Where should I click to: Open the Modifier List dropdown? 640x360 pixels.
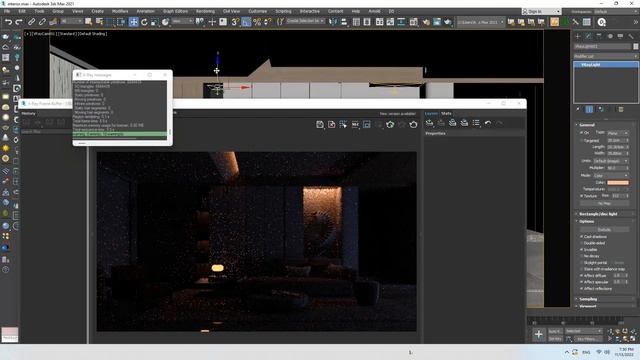pyautogui.click(x=606, y=56)
